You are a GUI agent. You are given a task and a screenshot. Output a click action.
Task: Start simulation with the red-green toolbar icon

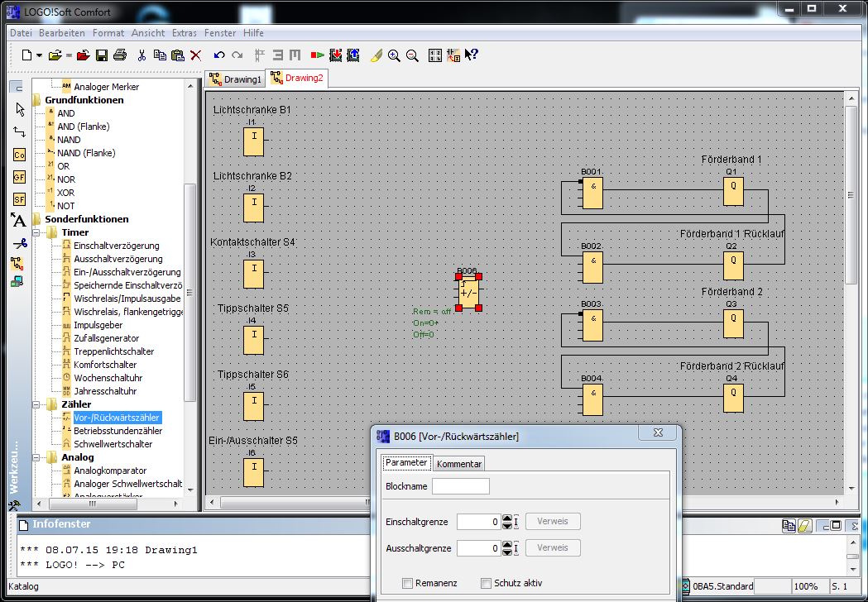coord(317,55)
